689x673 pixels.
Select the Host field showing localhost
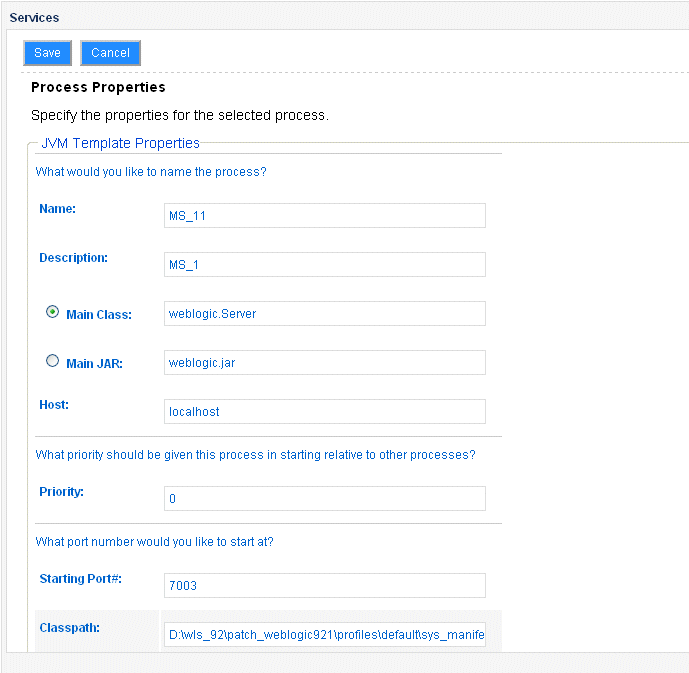tap(324, 412)
